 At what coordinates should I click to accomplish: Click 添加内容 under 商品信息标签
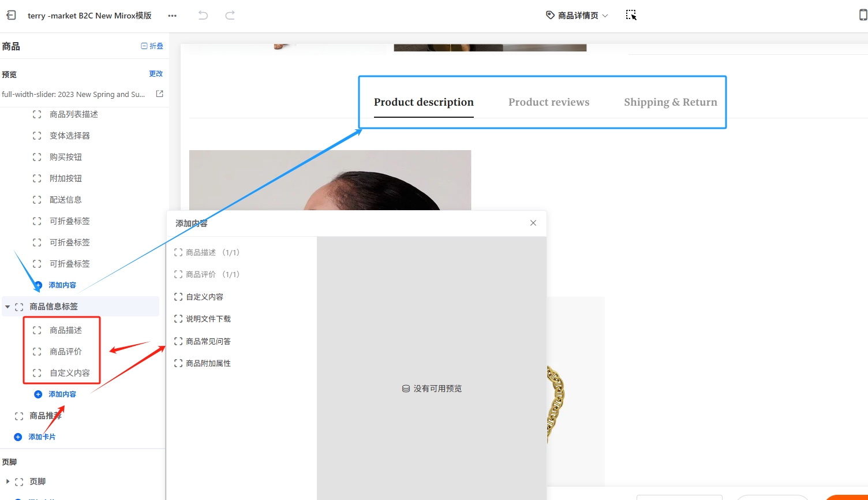pos(62,394)
